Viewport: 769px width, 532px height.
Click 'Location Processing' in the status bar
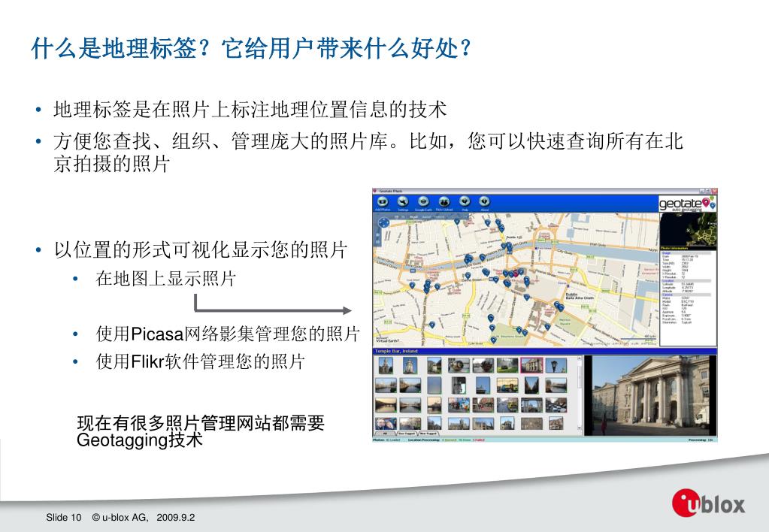(424, 440)
